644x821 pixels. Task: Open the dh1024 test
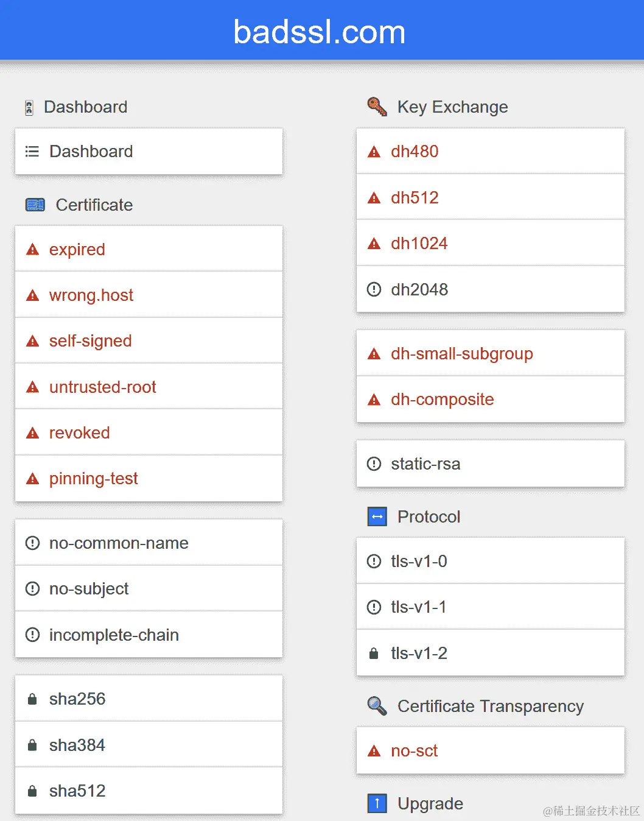[x=491, y=243]
